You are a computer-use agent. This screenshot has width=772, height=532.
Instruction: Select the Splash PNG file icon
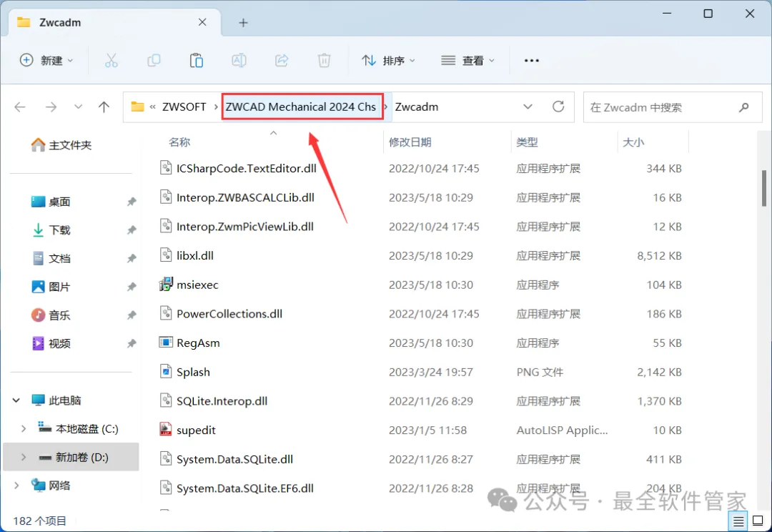pyautogui.click(x=166, y=371)
